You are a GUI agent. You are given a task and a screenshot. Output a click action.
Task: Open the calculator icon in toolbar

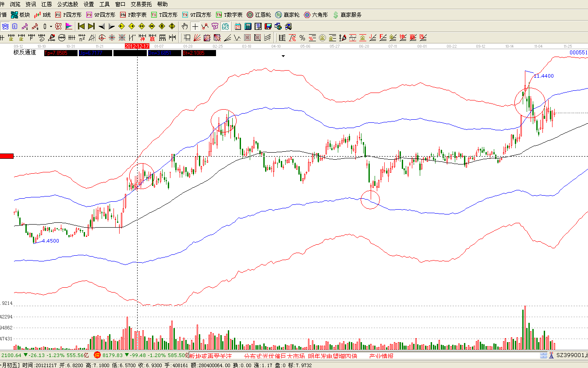(248, 26)
